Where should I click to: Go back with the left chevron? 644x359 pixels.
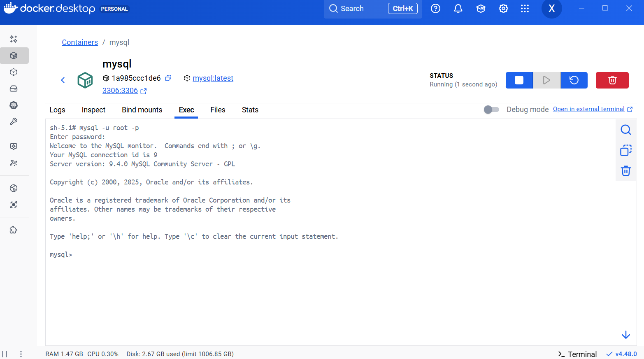pyautogui.click(x=63, y=80)
